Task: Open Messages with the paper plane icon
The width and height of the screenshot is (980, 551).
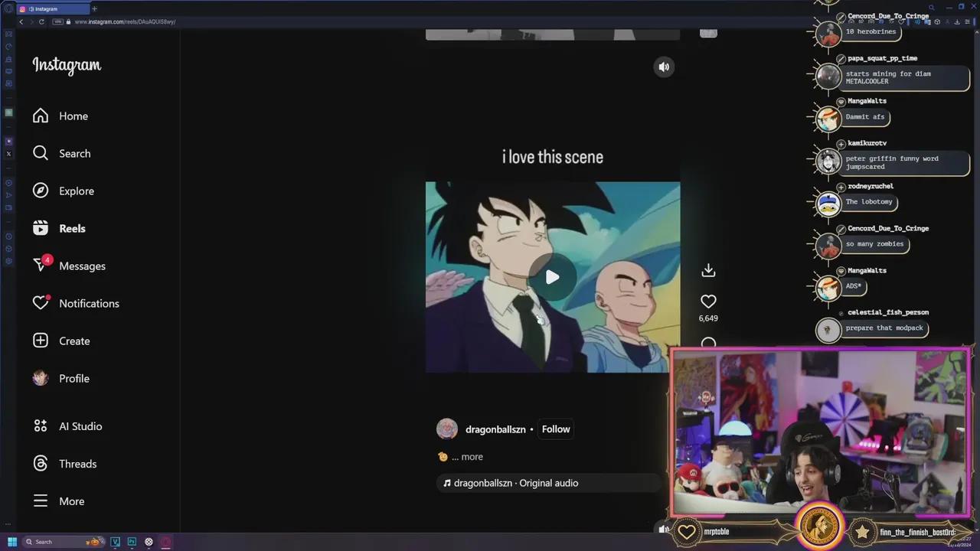Action: (x=40, y=266)
